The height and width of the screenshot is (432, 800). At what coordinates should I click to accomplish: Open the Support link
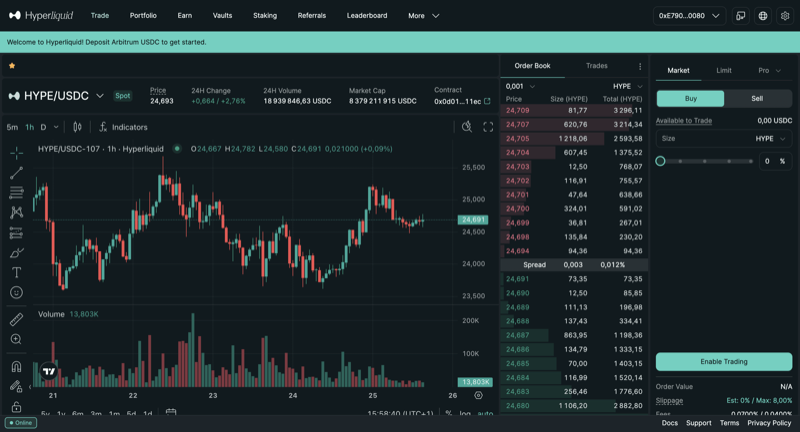(698, 423)
